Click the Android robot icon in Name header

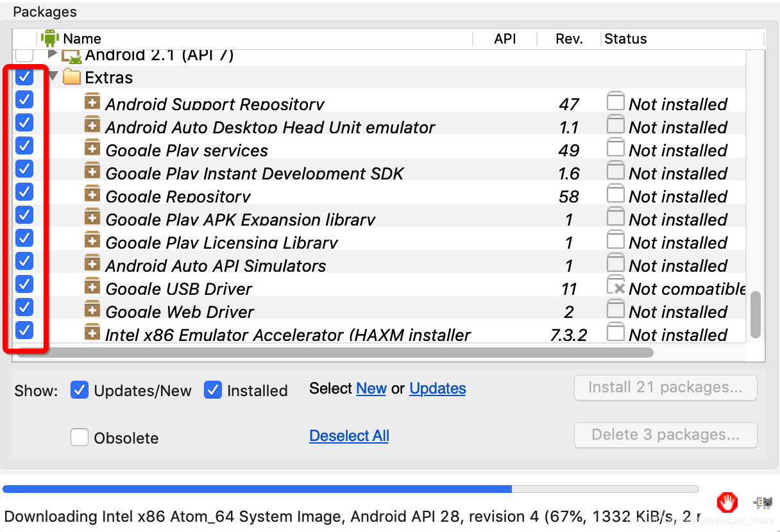(x=49, y=38)
